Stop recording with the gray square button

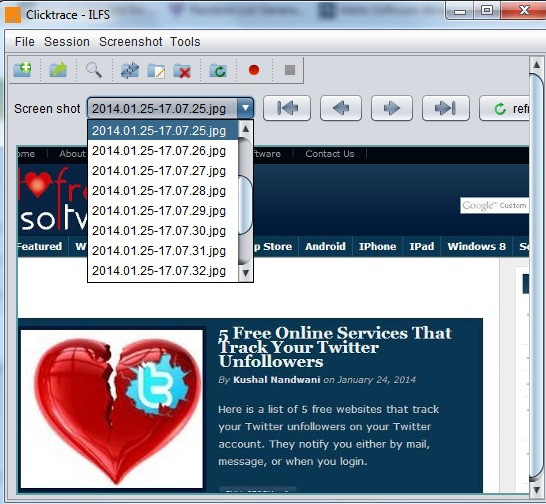click(290, 70)
